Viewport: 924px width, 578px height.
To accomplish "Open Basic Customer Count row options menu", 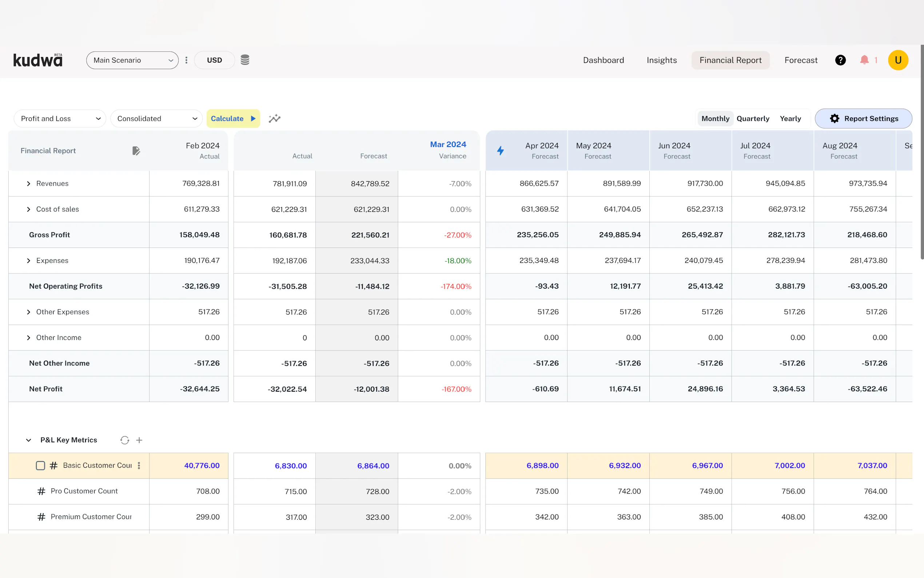I will pyautogui.click(x=139, y=465).
